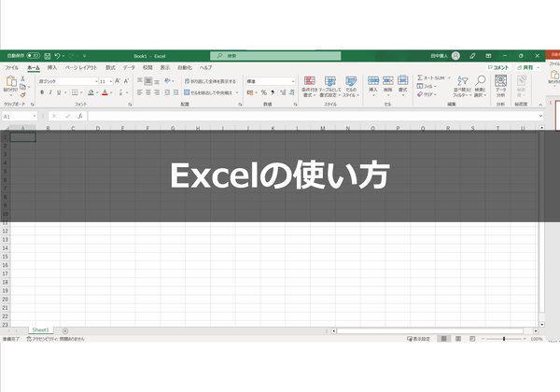Click the Paste clipboard icon
The height and width of the screenshot is (392, 560).
pyautogui.click(x=10, y=81)
